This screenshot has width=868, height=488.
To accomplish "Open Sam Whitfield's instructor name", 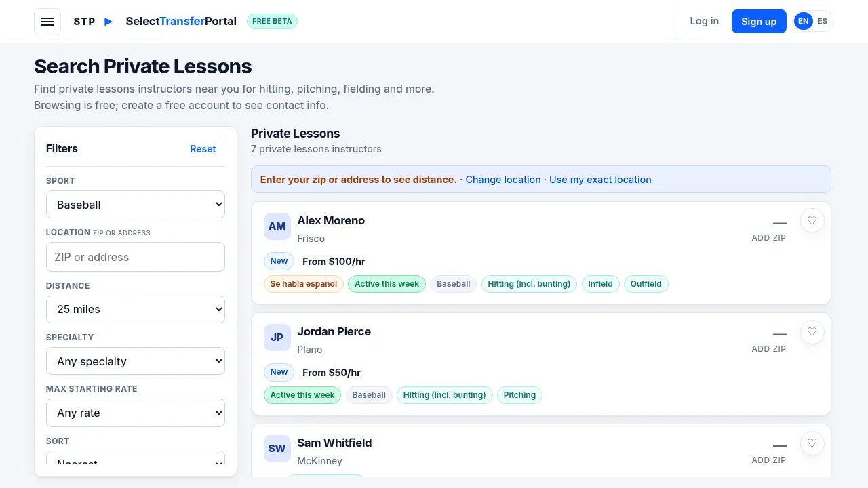I will click(x=334, y=443).
